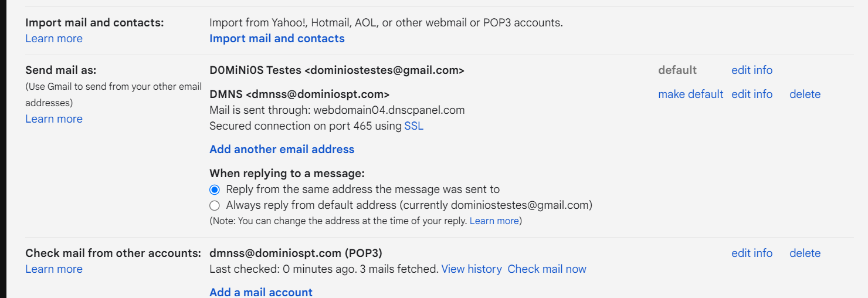The height and width of the screenshot is (298, 868).
Task: View history of the POP3 mail checks
Action: (472, 269)
